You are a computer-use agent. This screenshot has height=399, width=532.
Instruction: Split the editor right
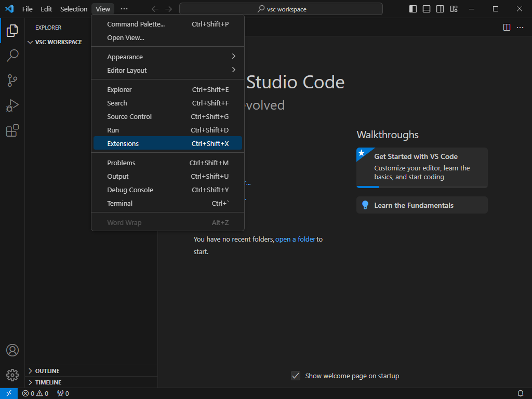coord(507,27)
